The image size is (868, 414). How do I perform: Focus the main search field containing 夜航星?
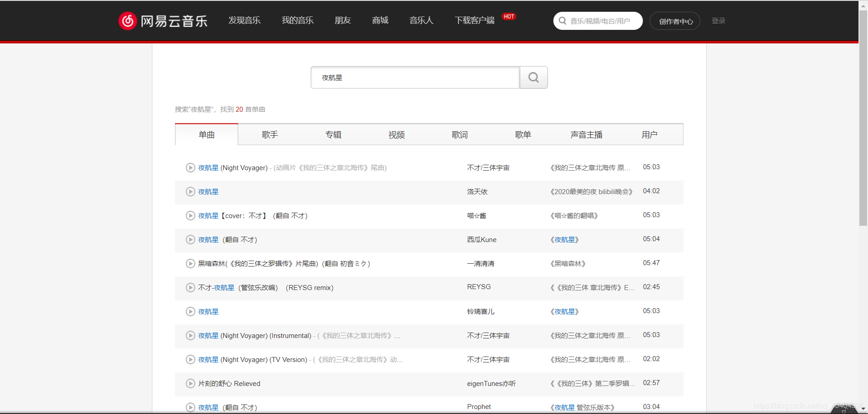tap(415, 77)
